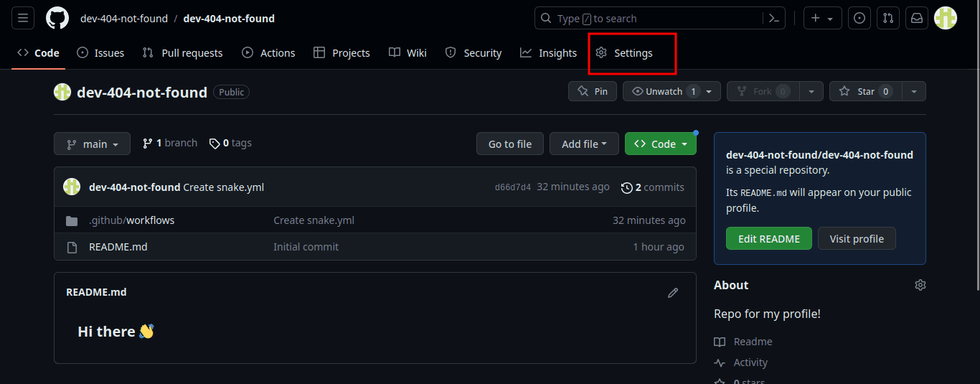This screenshot has width=980, height=384.
Task: Click the 'Hi there' readme heading text
Action: [116, 332]
